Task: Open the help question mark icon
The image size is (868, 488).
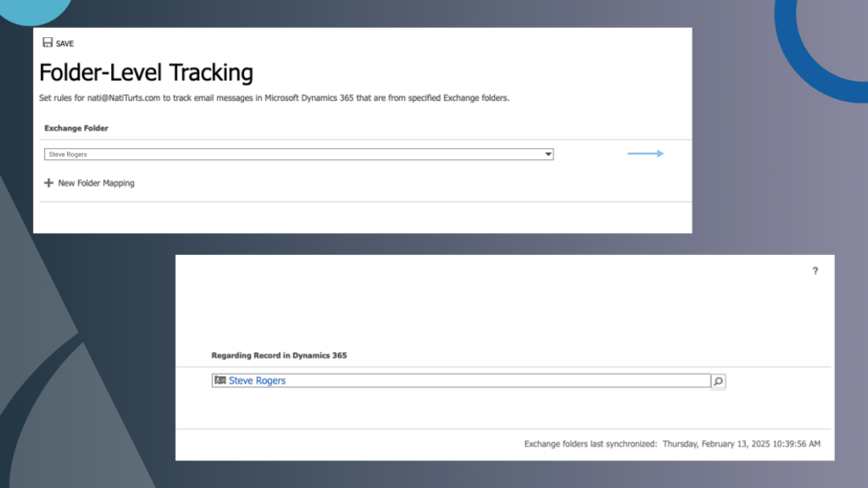Action: tap(815, 271)
